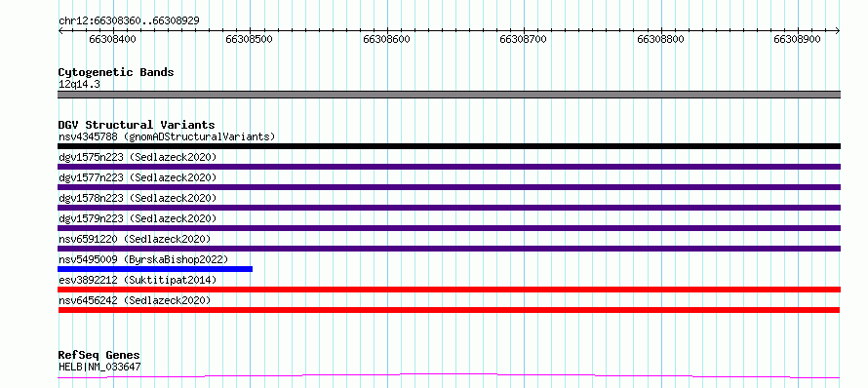Click the 12q14.3 band label
The image size is (868, 388).
pos(79,85)
